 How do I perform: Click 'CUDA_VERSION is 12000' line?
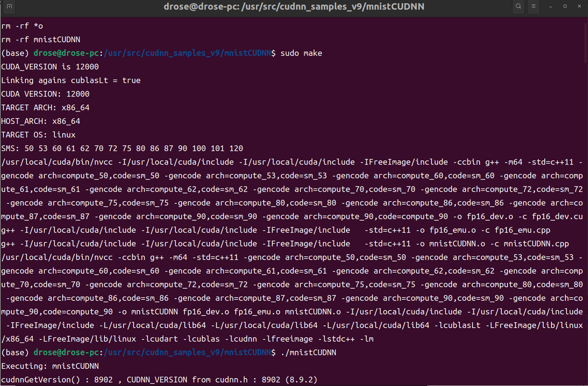tap(50, 67)
